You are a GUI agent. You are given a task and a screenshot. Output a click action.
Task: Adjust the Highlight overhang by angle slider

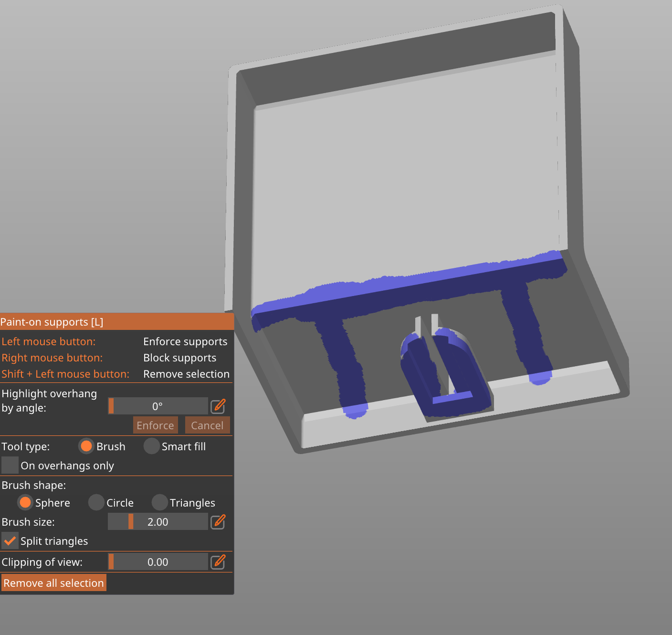[x=157, y=406]
